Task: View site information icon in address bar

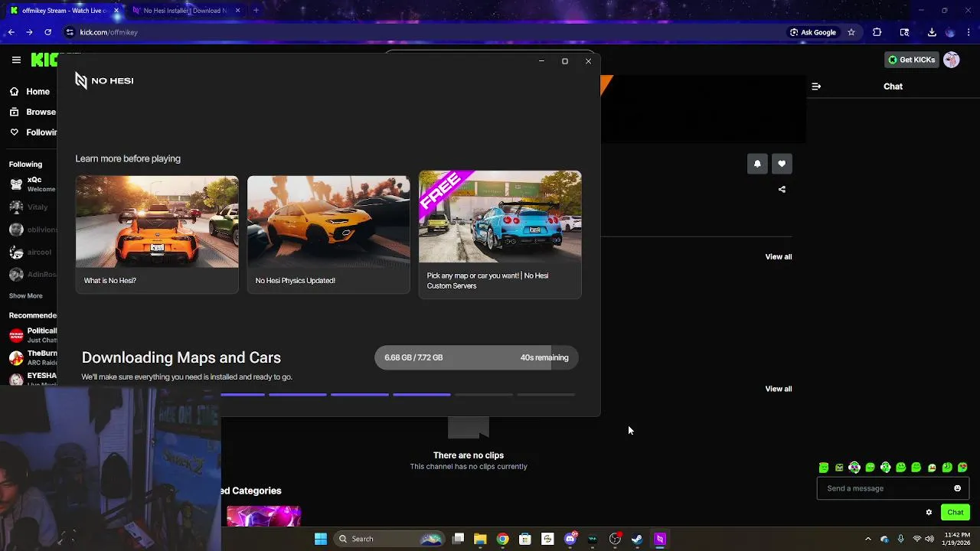Action: point(70,32)
